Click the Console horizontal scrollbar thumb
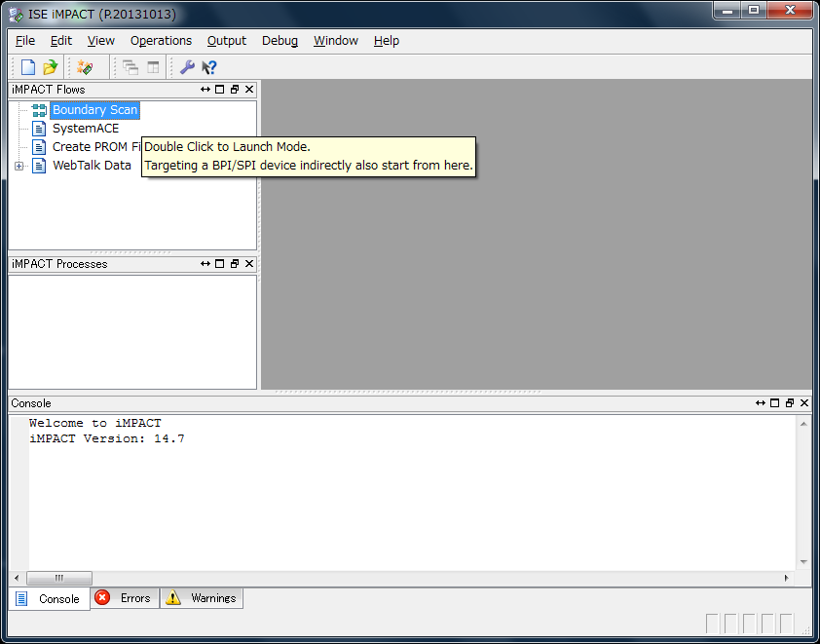Viewport: 820px width, 644px height. pos(59,578)
